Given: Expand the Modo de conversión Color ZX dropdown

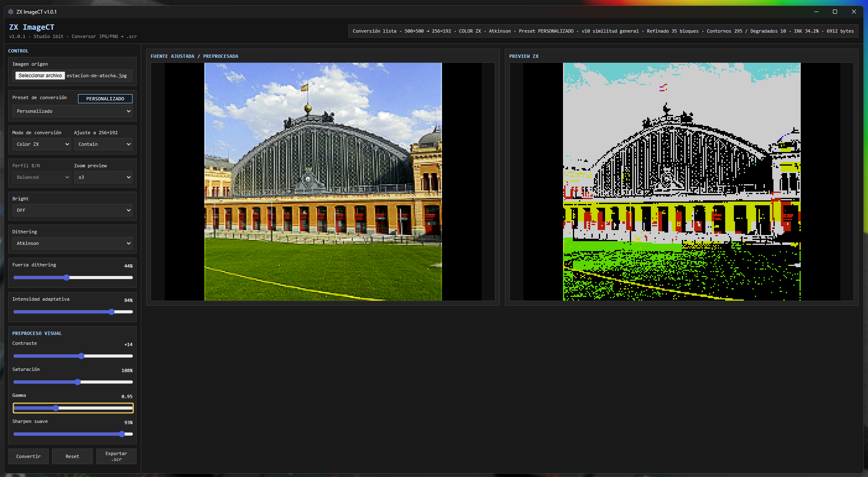Looking at the screenshot, I should 41,144.
